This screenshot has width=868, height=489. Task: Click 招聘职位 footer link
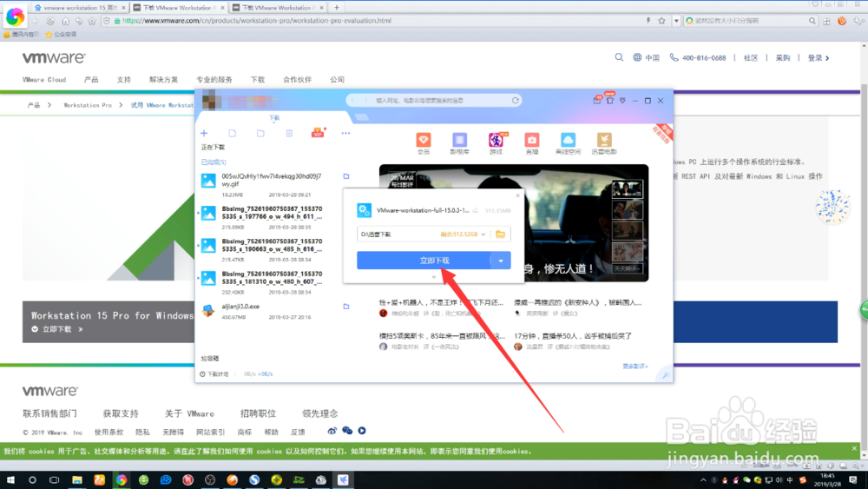258,413
